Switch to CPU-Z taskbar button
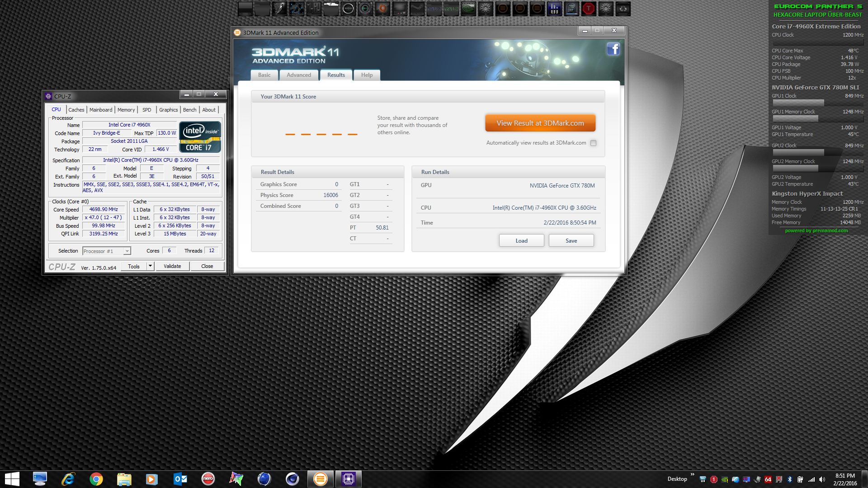 [348, 479]
